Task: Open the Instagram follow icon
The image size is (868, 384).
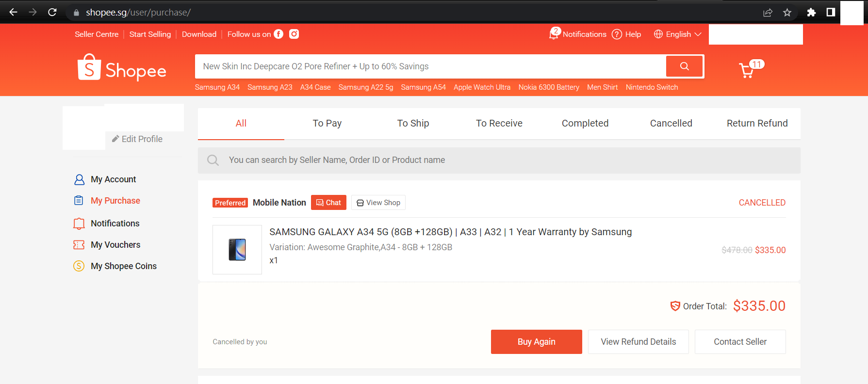Action: tap(294, 34)
